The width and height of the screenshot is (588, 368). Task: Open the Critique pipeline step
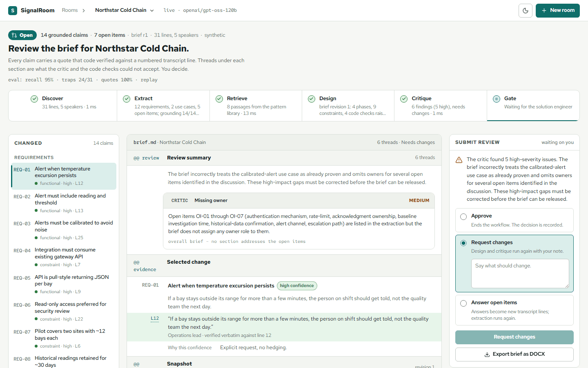point(441,105)
